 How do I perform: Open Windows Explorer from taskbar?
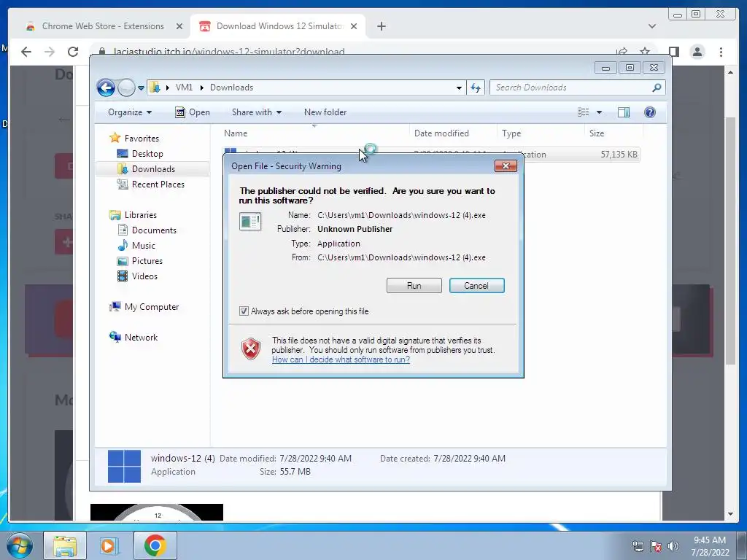pyautogui.click(x=65, y=545)
